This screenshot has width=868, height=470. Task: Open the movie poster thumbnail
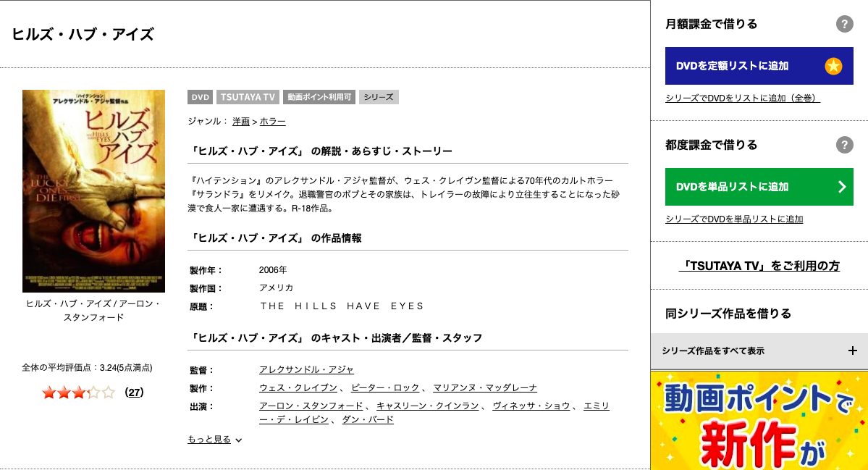93,191
